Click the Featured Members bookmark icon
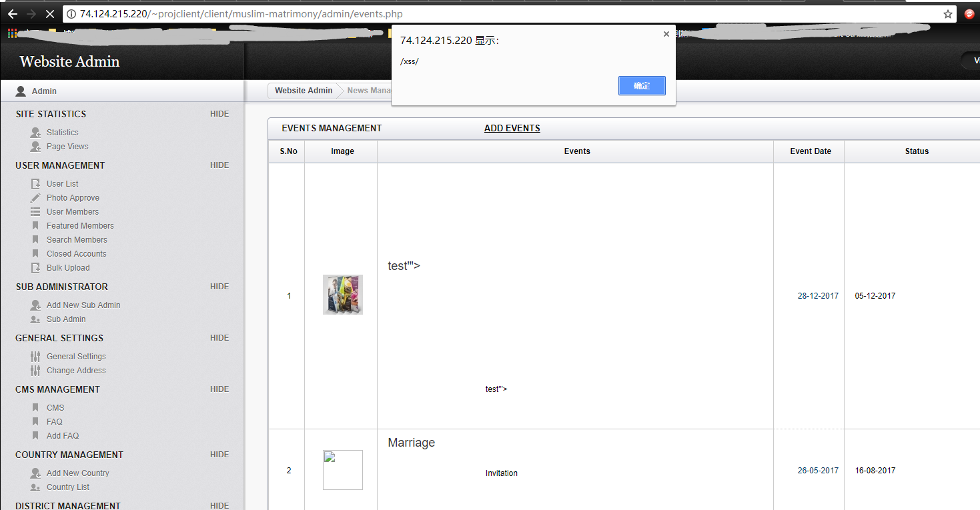Viewport: 980px width, 510px height. (35, 226)
